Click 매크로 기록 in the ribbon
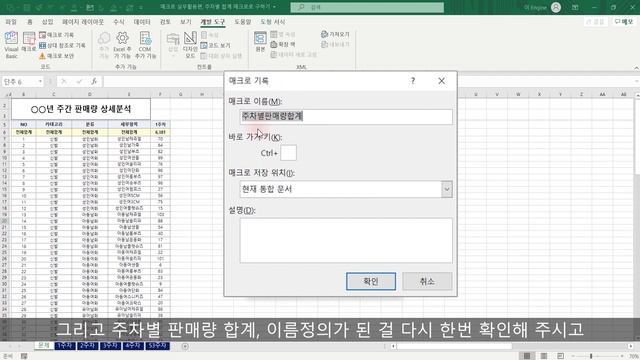This screenshot has height=360, width=640. [x=57, y=35]
